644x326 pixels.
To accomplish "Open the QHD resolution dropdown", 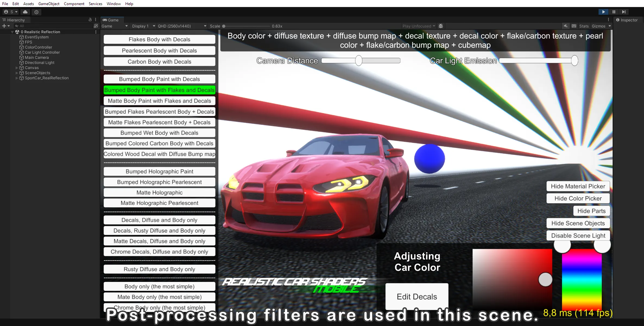I will pyautogui.click(x=182, y=26).
